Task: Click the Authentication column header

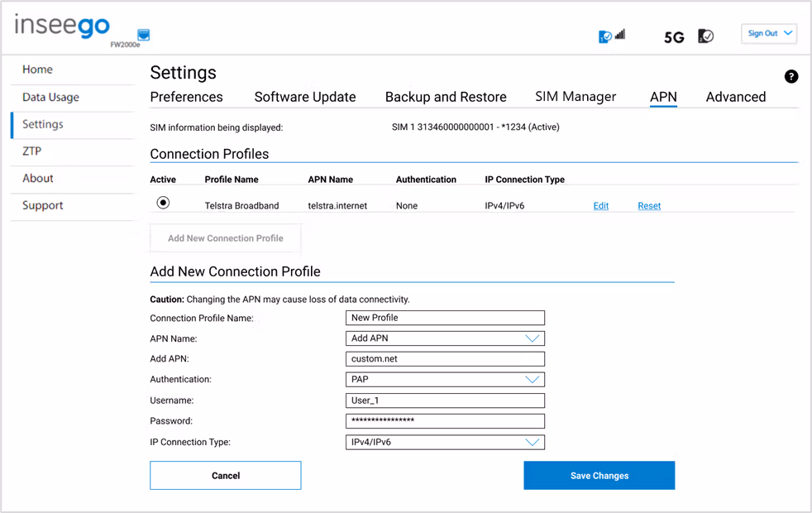Action: [x=426, y=180]
